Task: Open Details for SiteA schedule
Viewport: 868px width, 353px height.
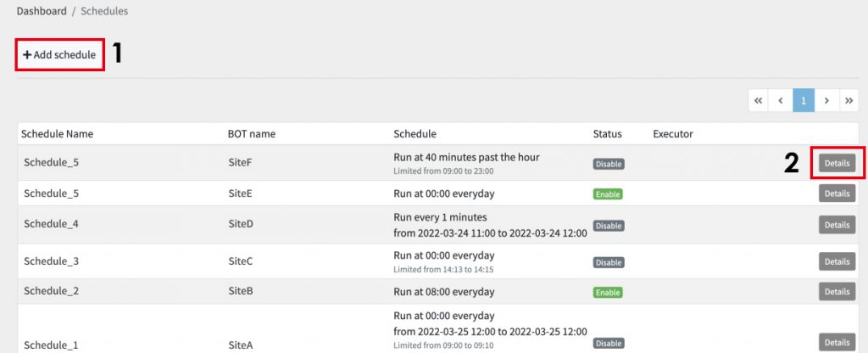Action: (x=837, y=343)
